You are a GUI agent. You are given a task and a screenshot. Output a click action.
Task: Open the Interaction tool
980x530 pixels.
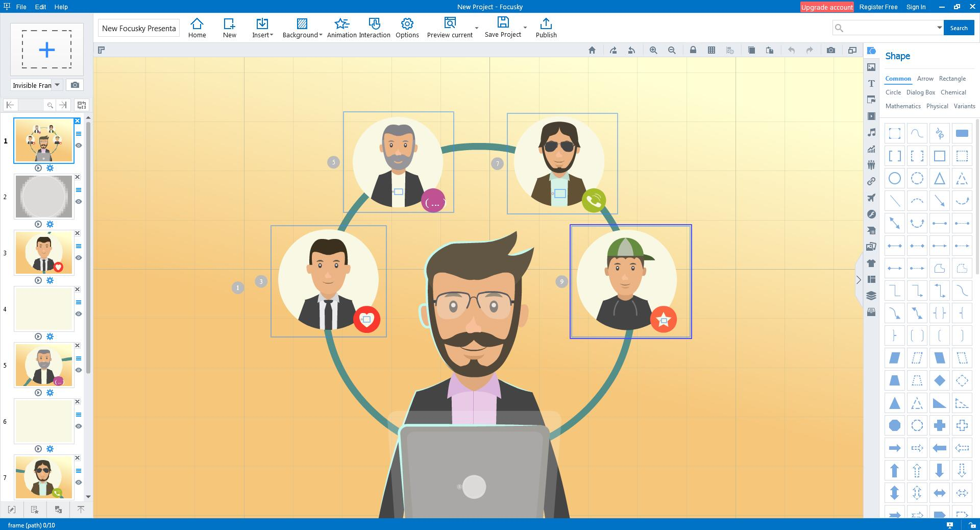374,28
